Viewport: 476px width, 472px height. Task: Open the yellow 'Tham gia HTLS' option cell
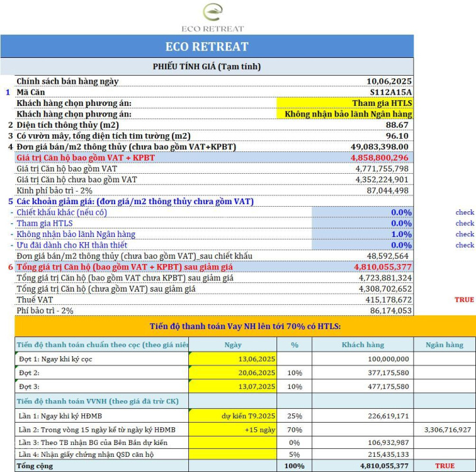pyautogui.click(x=345, y=103)
